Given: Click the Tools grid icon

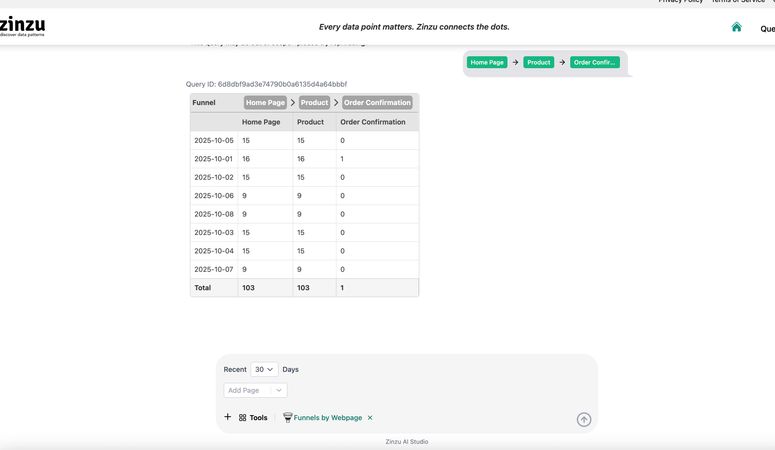Looking at the screenshot, I should pos(243,418).
